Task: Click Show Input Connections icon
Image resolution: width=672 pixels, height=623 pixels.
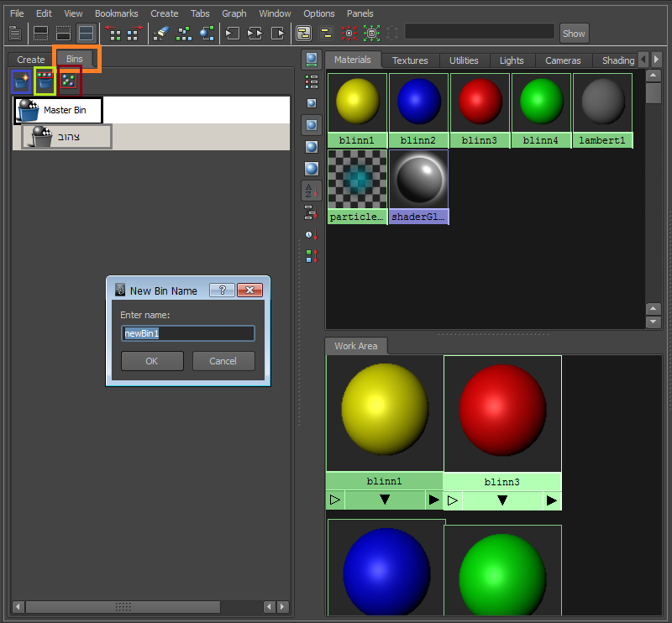Action: point(232,34)
